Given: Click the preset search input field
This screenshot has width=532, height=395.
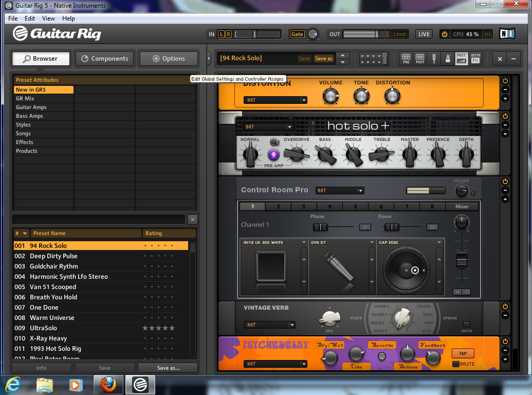Looking at the screenshot, I should 99,220.
